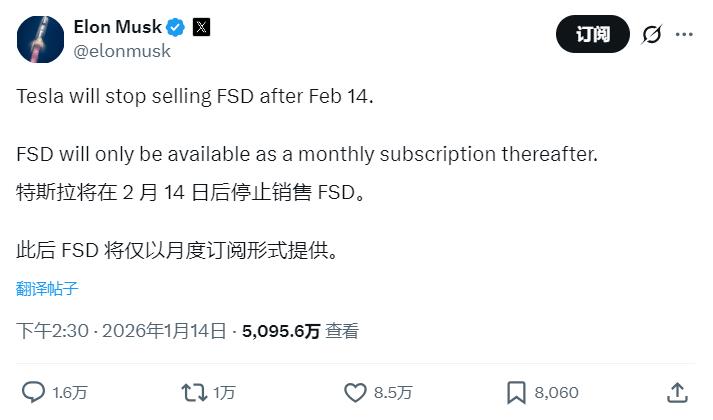Viewport: 713px width, 420px height.
Task: Click the @elonmusk handle
Action: coord(121,50)
